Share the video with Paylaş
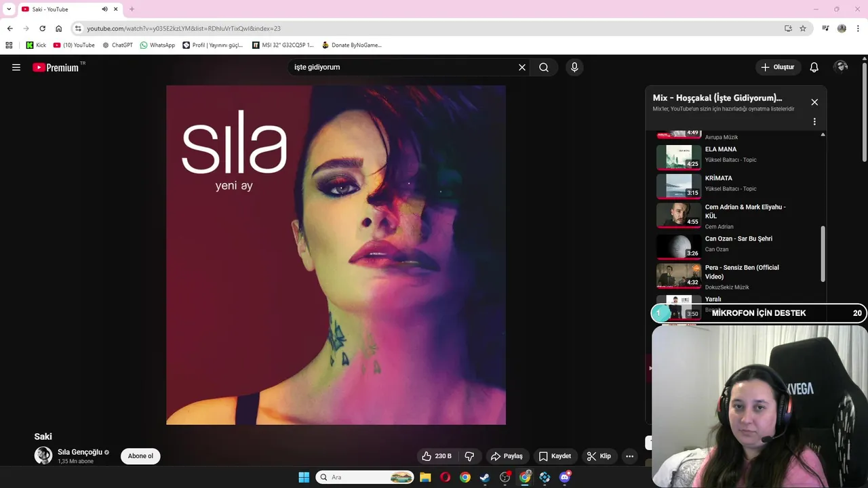 507,456
